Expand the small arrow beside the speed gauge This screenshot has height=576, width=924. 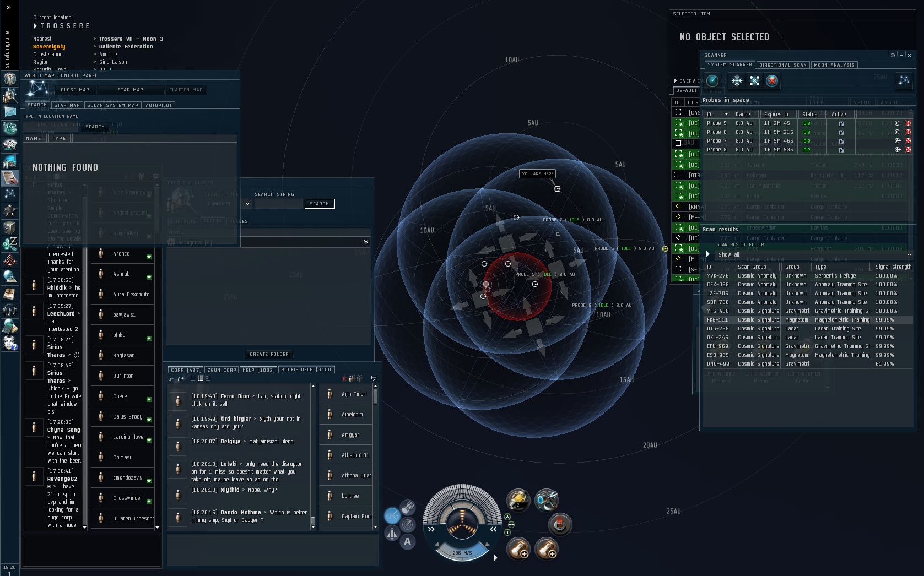click(495, 558)
